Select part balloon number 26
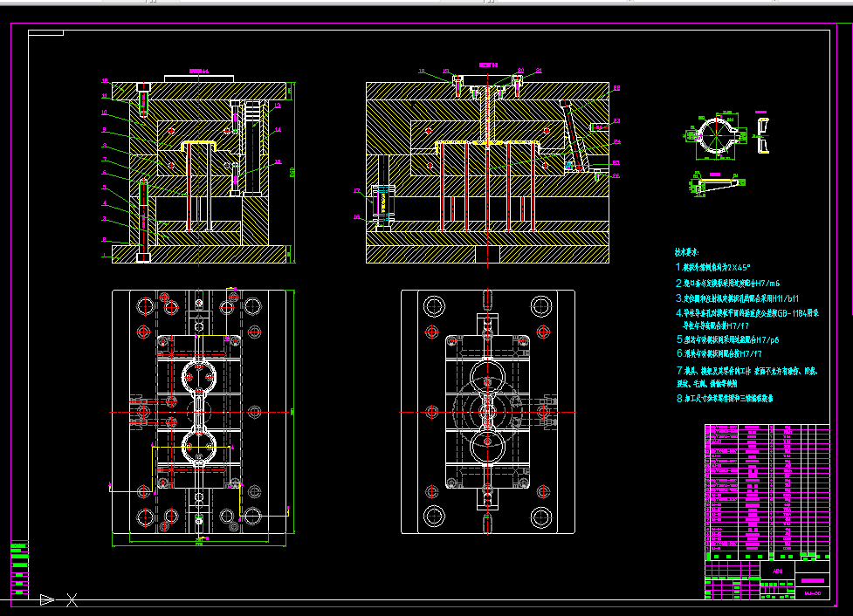 (616, 175)
